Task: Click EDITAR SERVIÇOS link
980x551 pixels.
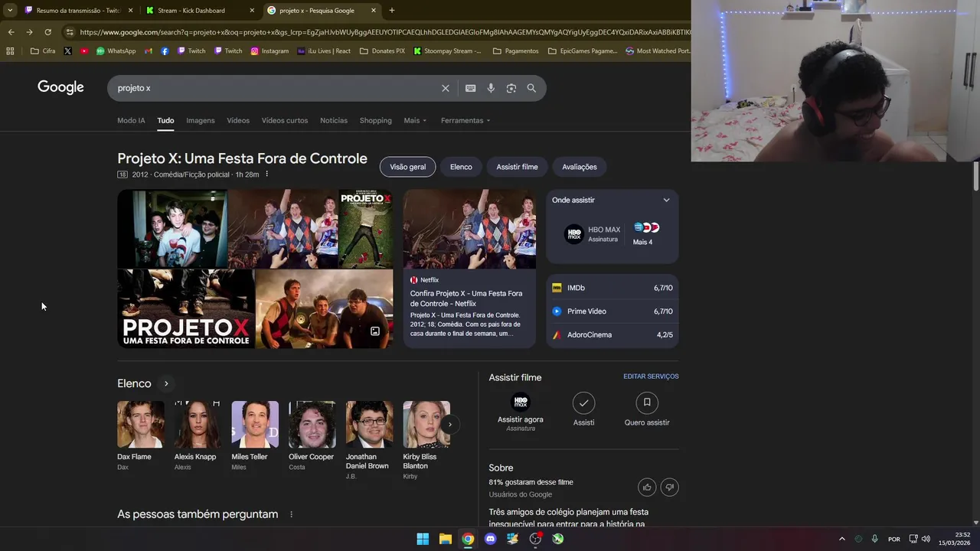Action: tap(651, 377)
